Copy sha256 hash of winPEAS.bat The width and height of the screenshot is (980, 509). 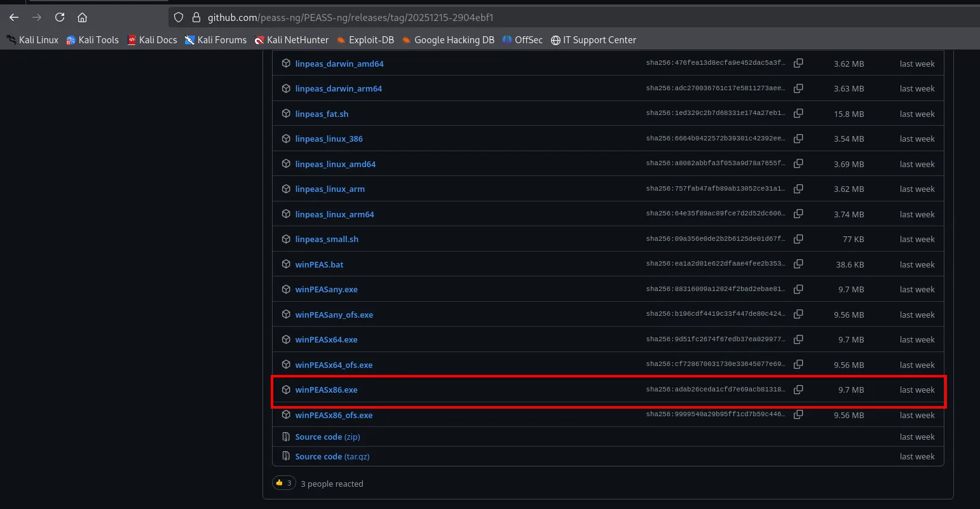798,264
